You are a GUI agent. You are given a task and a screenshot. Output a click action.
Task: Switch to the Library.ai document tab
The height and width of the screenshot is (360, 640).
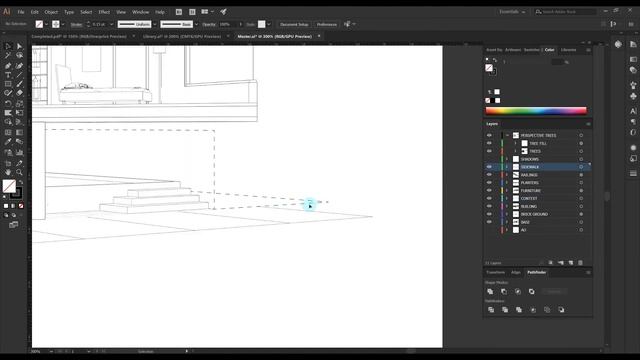click(x=182, y=36)
